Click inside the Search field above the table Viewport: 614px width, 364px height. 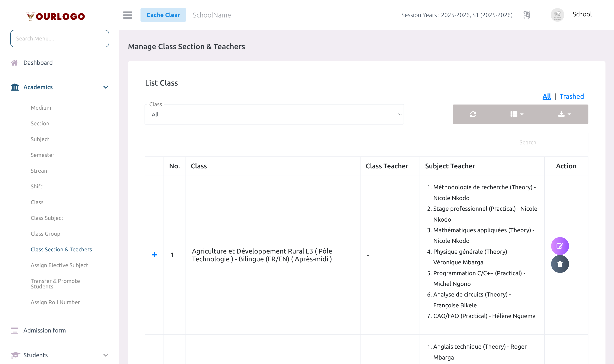point(549,142)
